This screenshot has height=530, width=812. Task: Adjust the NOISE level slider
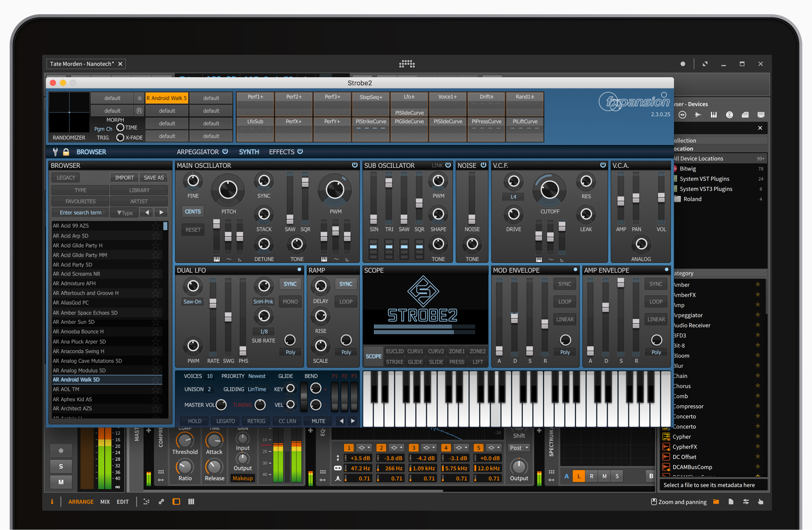pos(472,219)
